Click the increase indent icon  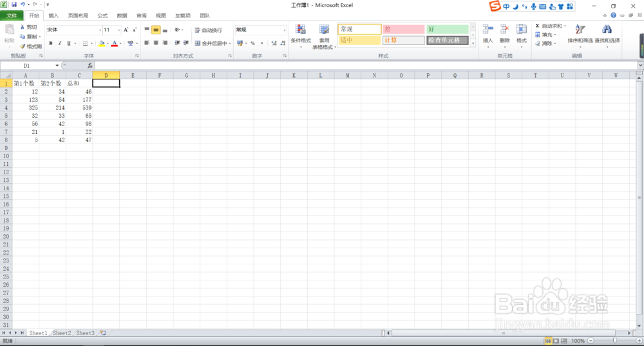[186, 43]
